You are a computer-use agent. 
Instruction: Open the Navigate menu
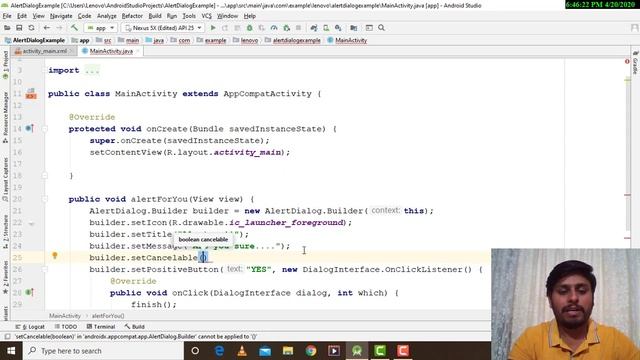pyautogui.click(x=61, y=16)
